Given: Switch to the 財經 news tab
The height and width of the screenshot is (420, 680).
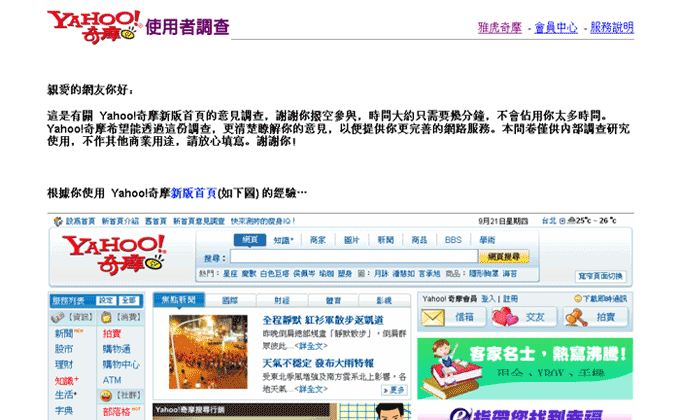Looking at the screenshot, I should pos(281,300).
